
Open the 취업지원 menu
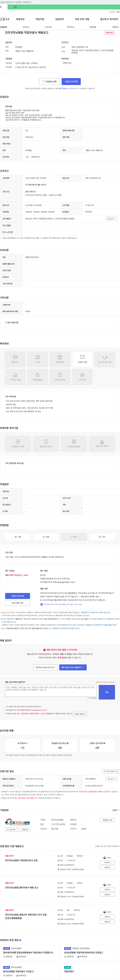pos(40,19)
